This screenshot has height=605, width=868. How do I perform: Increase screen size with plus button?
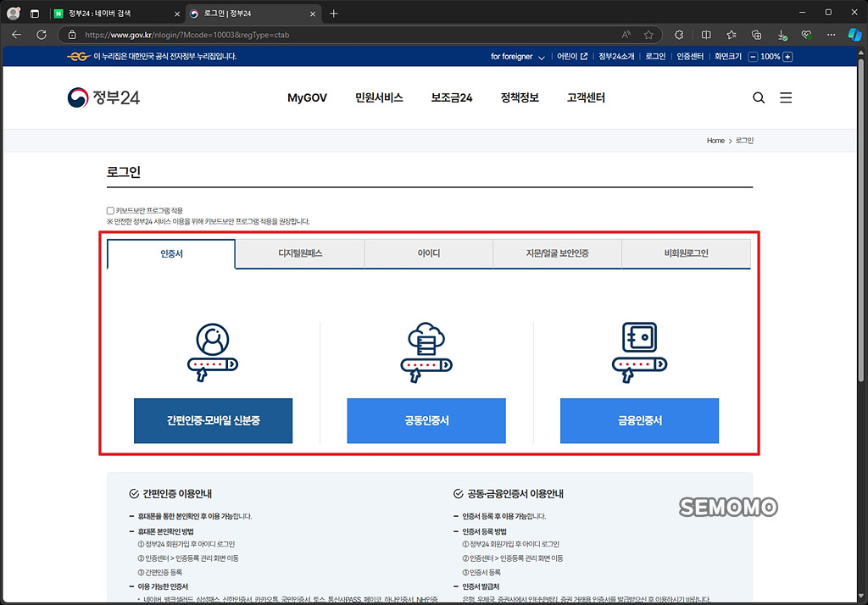pos(787,57)
